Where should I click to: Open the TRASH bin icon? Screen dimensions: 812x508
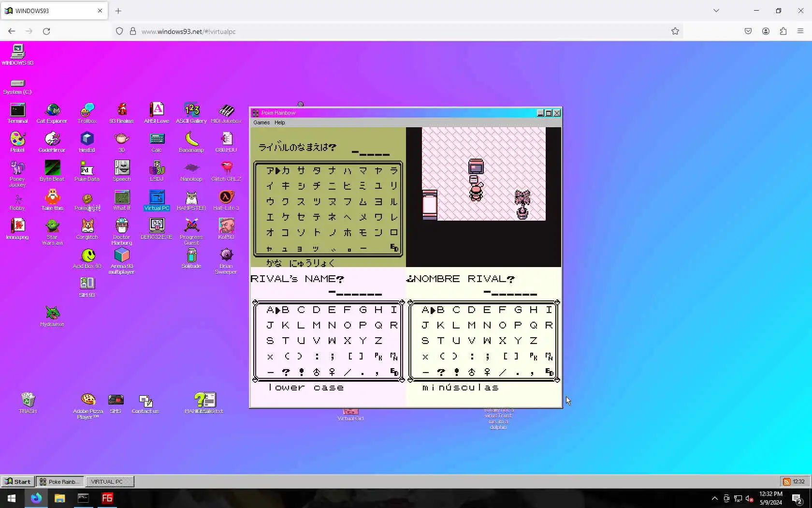28,403
